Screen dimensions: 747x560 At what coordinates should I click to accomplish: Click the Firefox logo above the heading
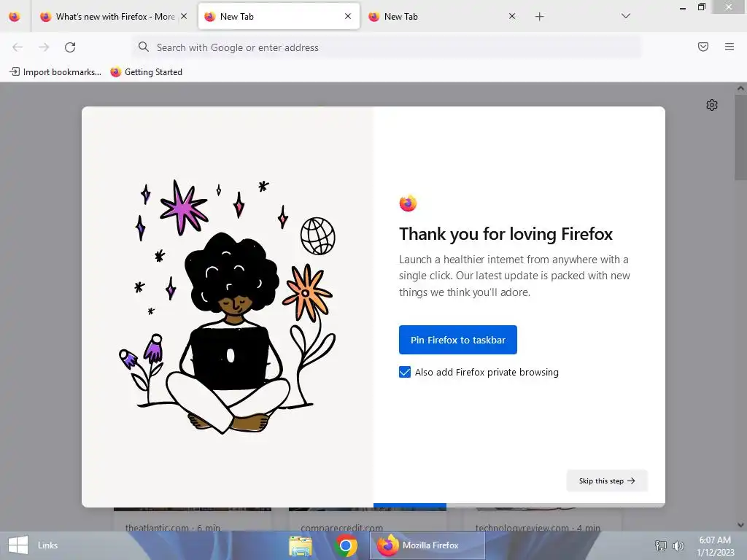click(x=408, y=203)
